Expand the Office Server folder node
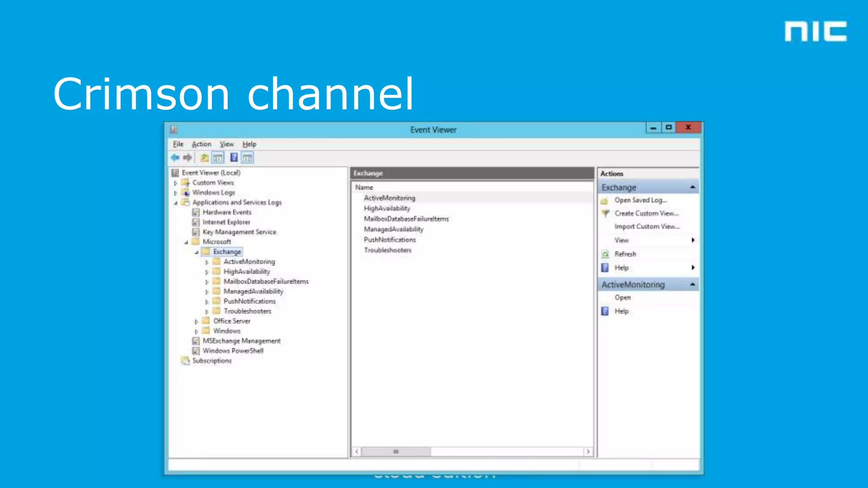The image size is (868, 488). [x=196, y=322]
